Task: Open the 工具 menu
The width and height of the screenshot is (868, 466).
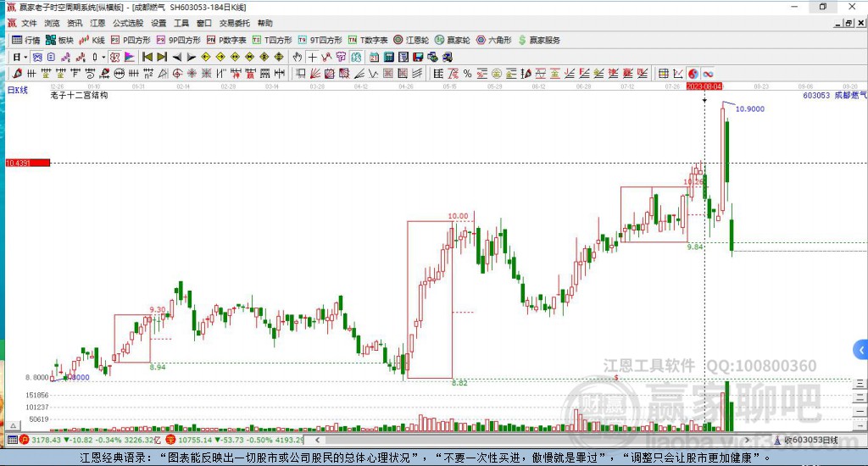Action: click(x=181, y=23)
